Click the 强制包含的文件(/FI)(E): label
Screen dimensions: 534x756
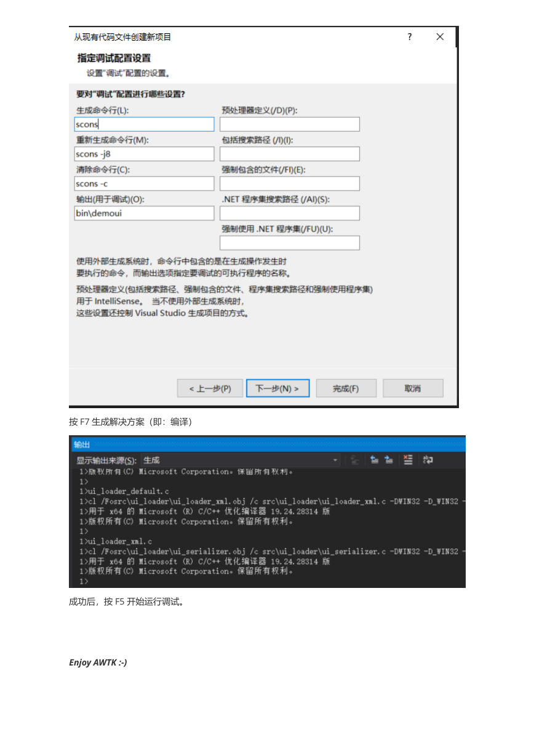click(263, 169)
